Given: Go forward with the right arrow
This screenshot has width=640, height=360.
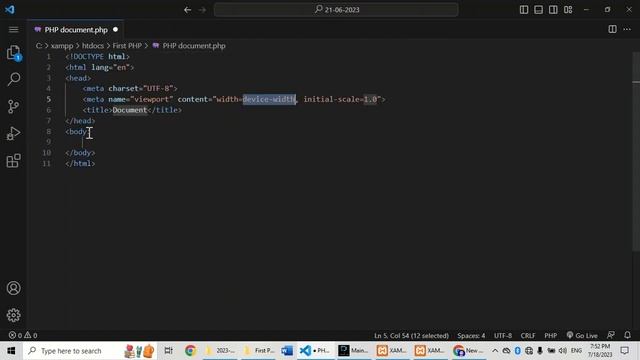Looking at the screenshot, I should tap(202, 10).
